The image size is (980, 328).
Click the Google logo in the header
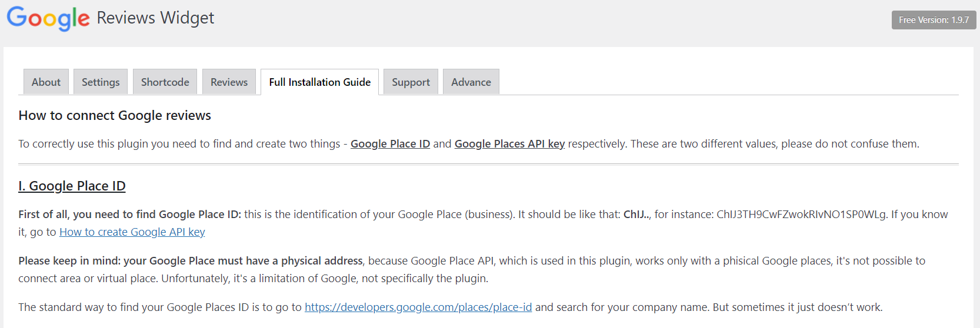tap(48, 18)
